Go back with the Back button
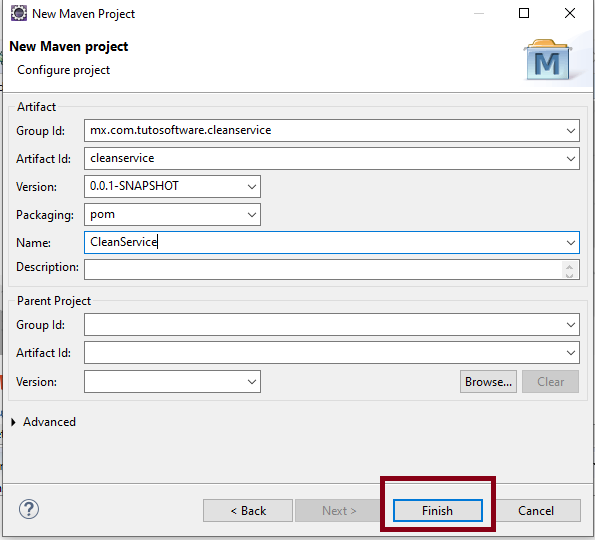Viewport: 601px width, 540px height. click(248, 510)
